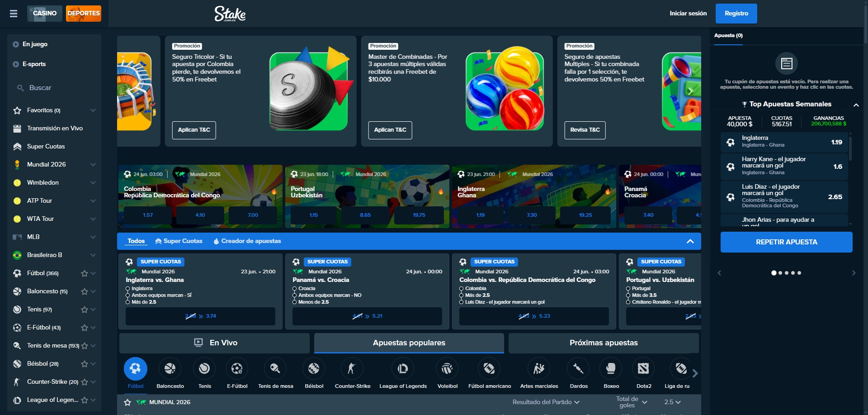Select the Tenis sport icon in carousel

click(x=204, y=369)
